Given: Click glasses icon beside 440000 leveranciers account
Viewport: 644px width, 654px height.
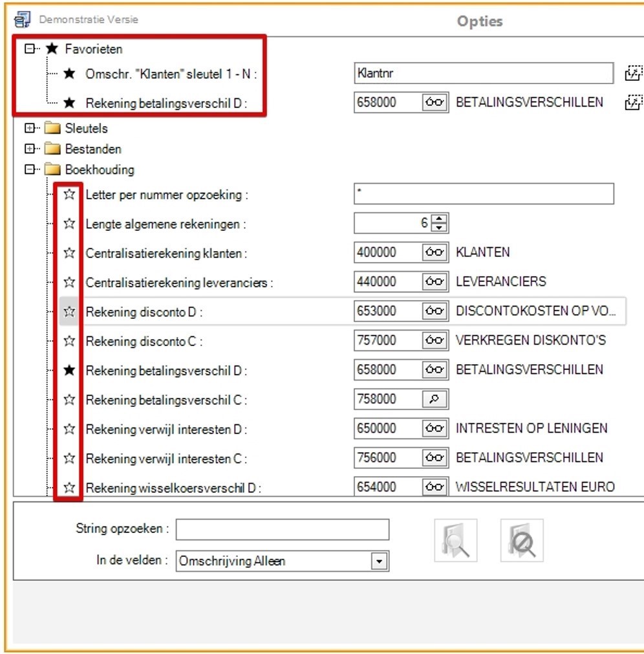Looking at the screenshot, I should (x=435, y=281).
